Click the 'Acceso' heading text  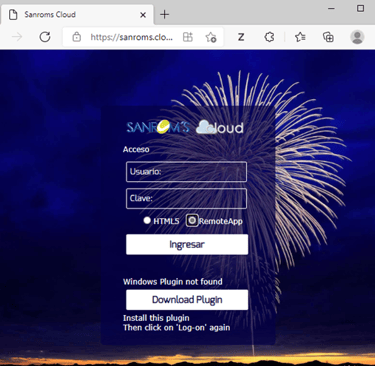136,149
